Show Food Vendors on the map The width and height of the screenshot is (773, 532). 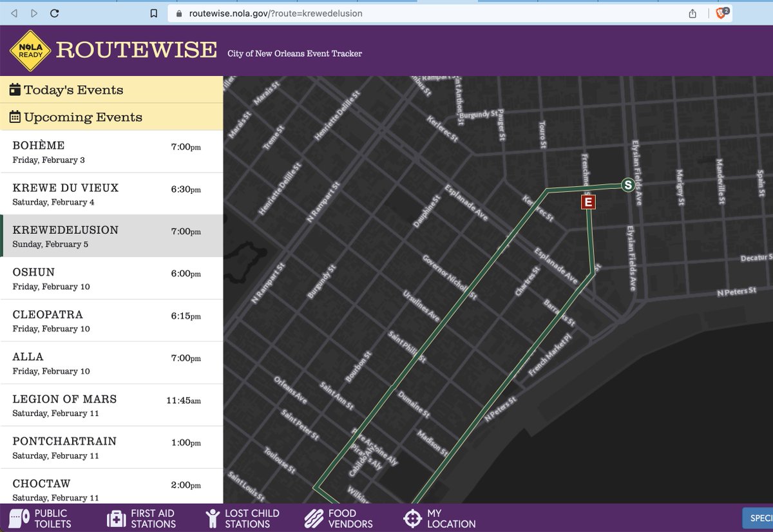(x=338, y=518)
